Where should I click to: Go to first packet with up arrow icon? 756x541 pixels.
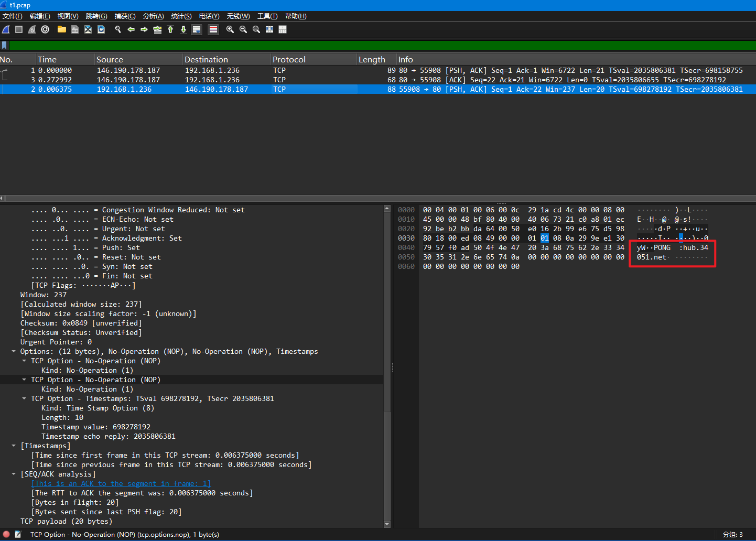(x=170, y=29)
